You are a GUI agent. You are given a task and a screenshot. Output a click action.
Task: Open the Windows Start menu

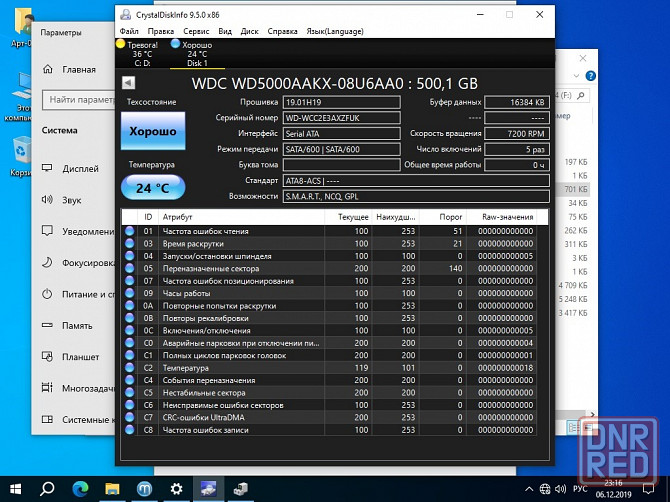tap(15, 489)
